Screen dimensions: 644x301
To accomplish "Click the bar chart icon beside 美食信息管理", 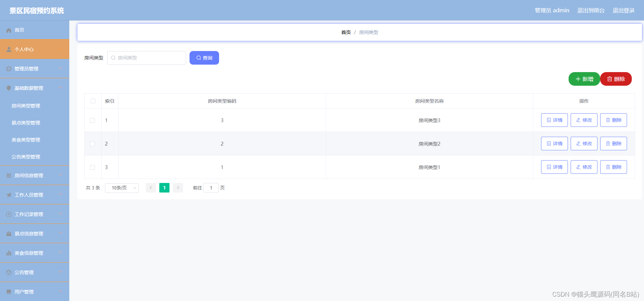I will [9, 253].
